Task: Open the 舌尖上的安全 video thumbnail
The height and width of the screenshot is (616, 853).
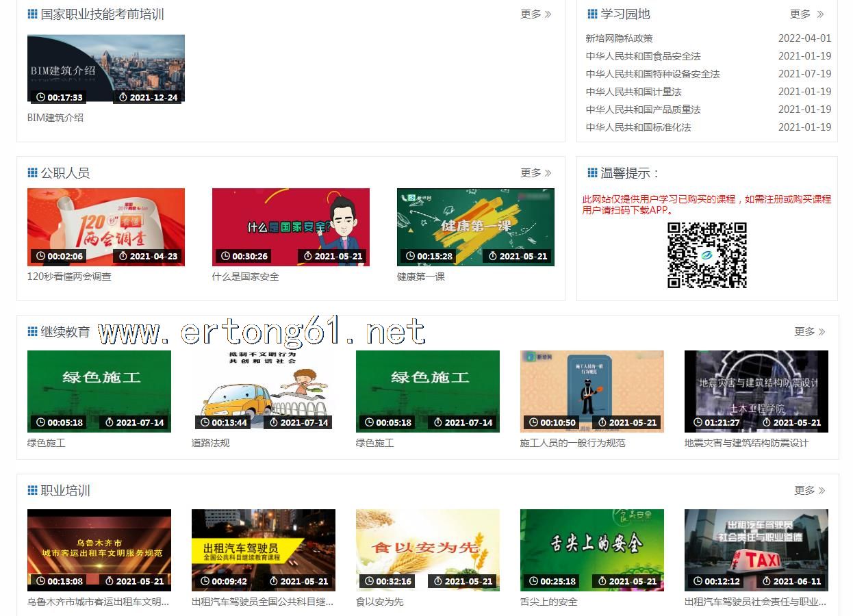Action: 591,550
